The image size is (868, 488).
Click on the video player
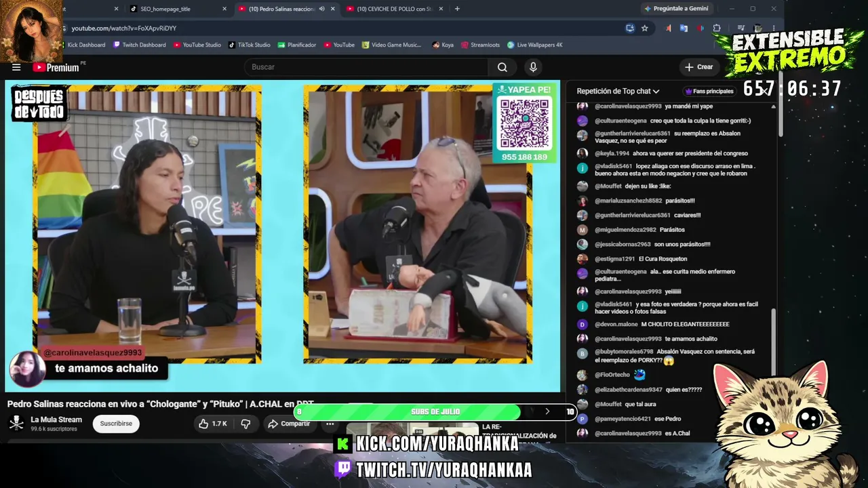pyautogui.click(x=283, y=237)
